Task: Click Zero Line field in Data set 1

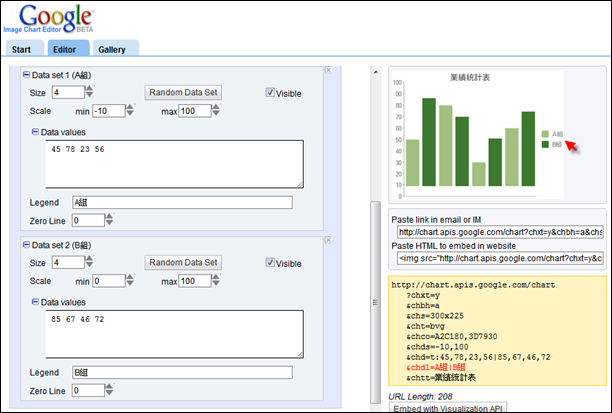Action: point(88,220)
